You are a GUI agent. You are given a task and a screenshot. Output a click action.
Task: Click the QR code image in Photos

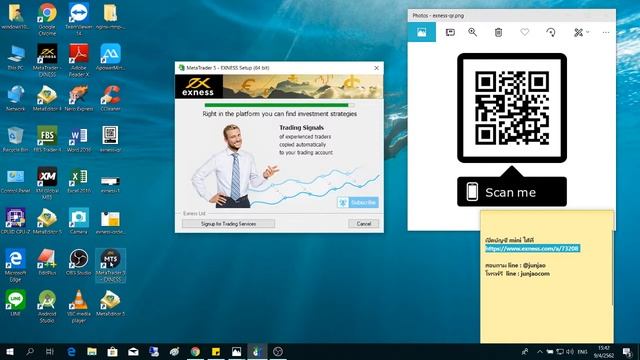(x=512, y=108)
